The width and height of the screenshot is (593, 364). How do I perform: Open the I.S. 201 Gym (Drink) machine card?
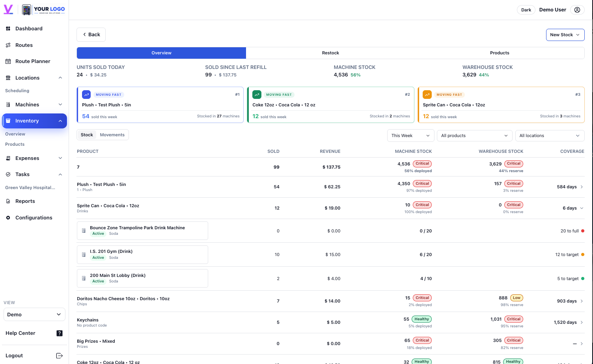(x=142, y=254)
